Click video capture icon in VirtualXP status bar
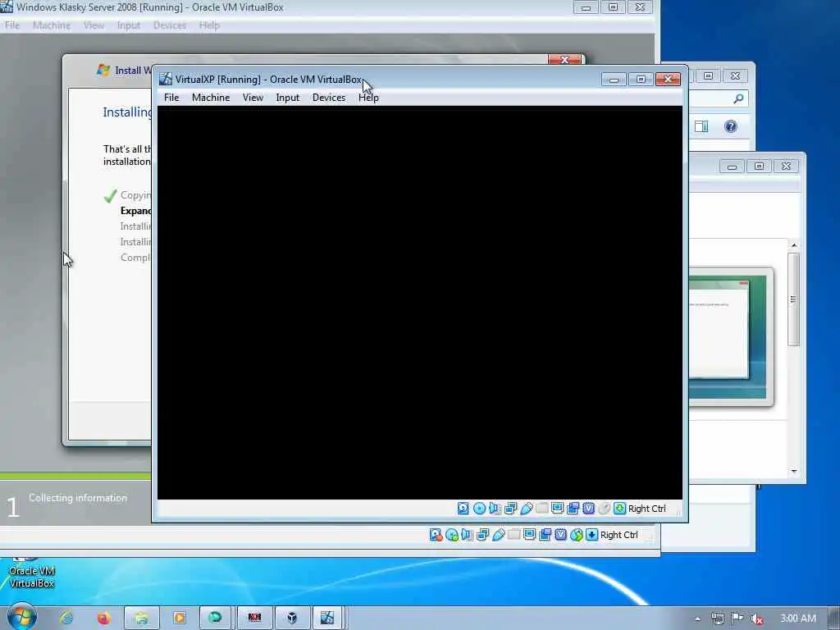The width and height of the screenshot is (840, 630). (573, 508)
